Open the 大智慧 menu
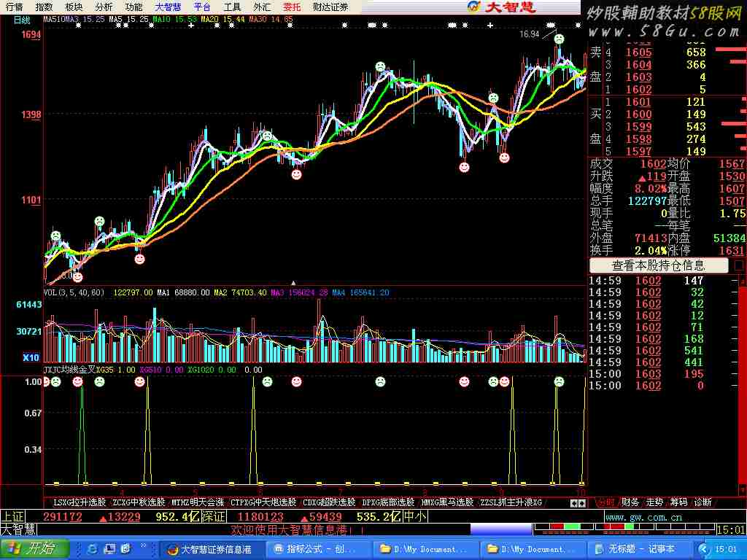Image resolution: width=747 pixels, height=560 pixels. (x=169, y=7)
